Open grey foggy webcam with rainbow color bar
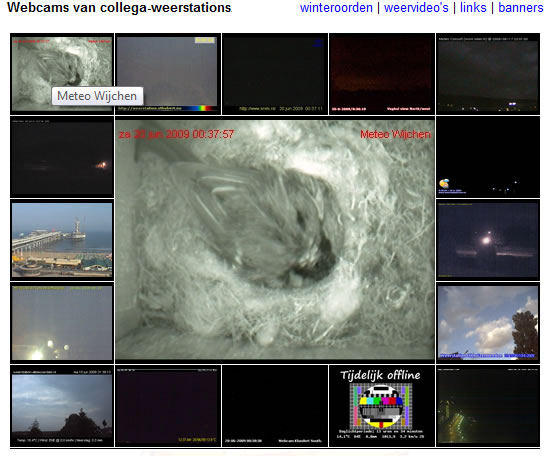 click(x=167, y=74)
